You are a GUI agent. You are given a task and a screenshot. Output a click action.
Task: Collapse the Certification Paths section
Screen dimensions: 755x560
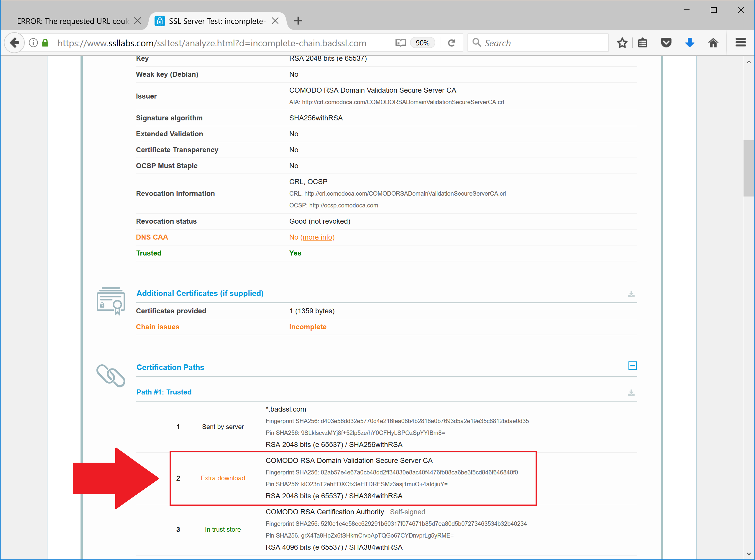[x=632, y=366]
